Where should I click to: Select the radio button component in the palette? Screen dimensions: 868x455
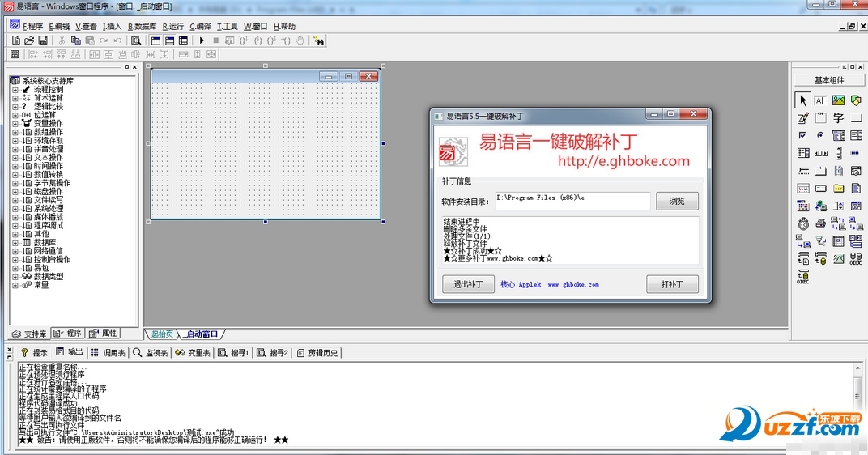(820, 135)
